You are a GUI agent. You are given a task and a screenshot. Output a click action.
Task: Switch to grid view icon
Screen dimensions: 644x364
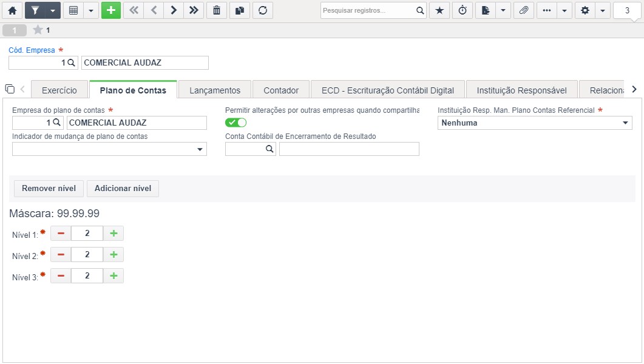click(x=73, y=10)
